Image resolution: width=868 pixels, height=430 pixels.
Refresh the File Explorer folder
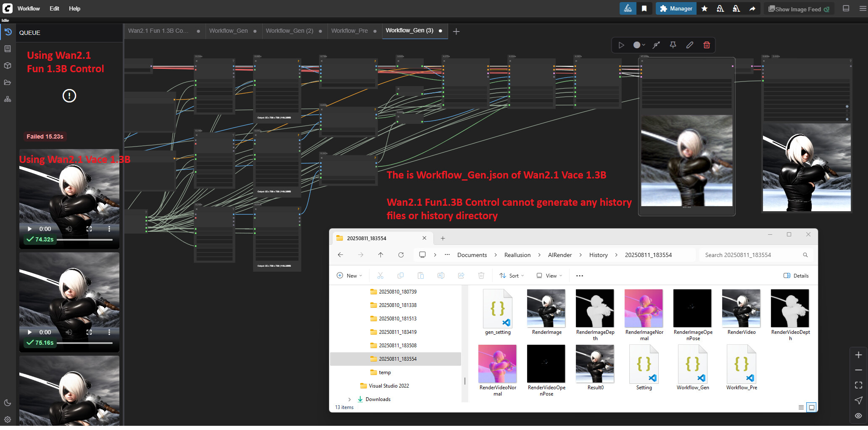coord(401,255)
